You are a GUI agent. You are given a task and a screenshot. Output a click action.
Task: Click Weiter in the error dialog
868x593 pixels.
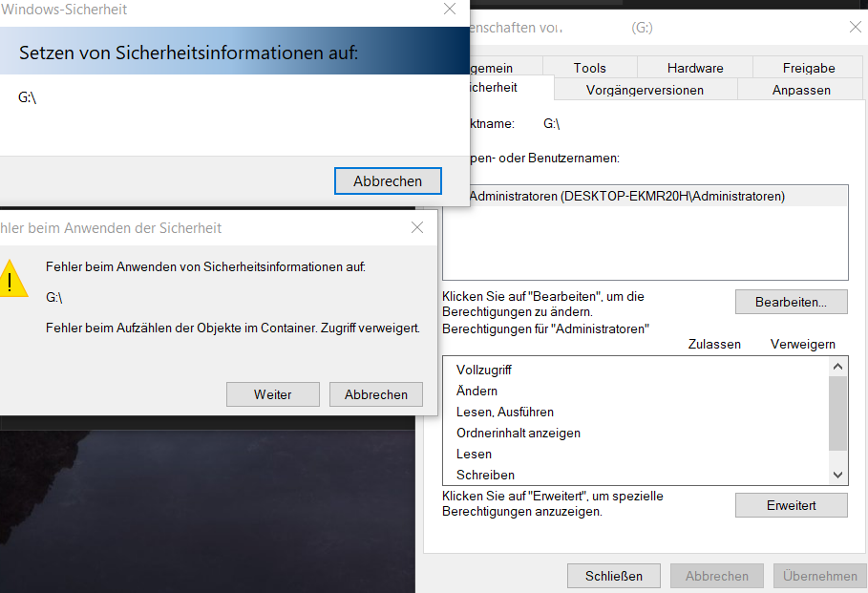click(272, 394)
